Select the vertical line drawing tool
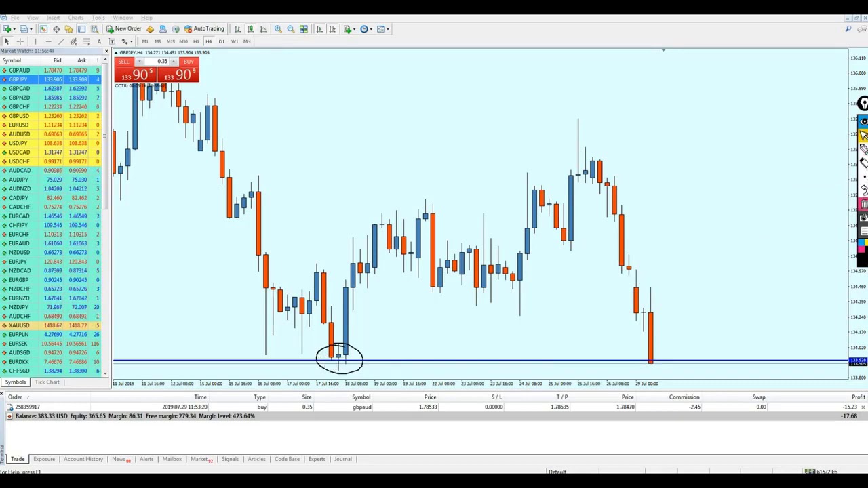 pos(35,41)
